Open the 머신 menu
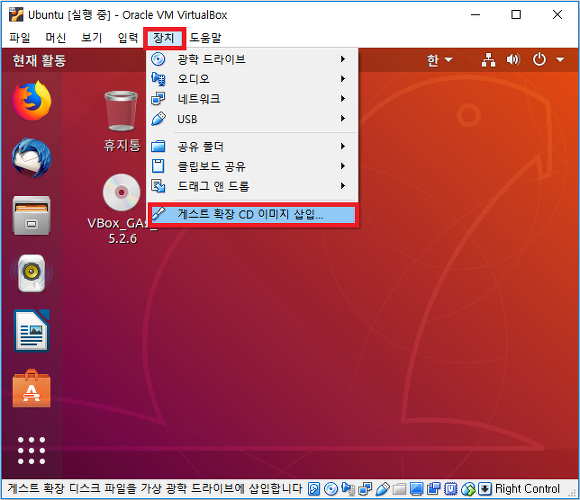The image size is (580, 500). click(55, 38)
